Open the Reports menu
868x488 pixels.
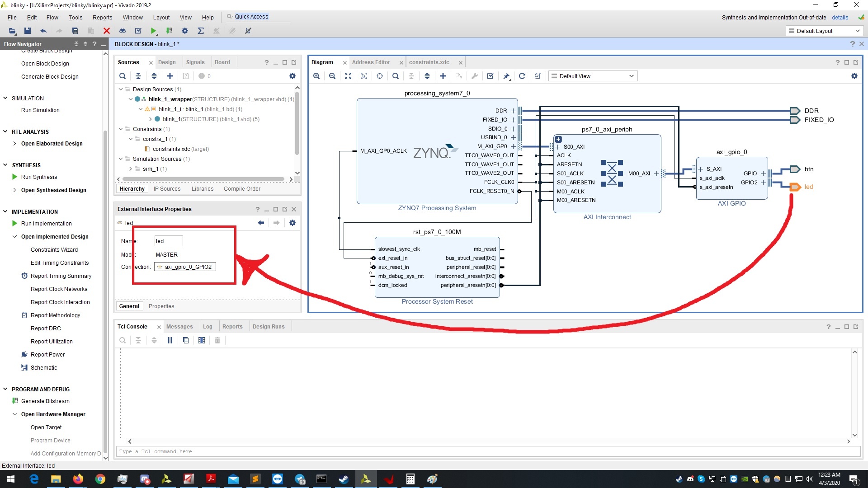(x=102, y=17)
